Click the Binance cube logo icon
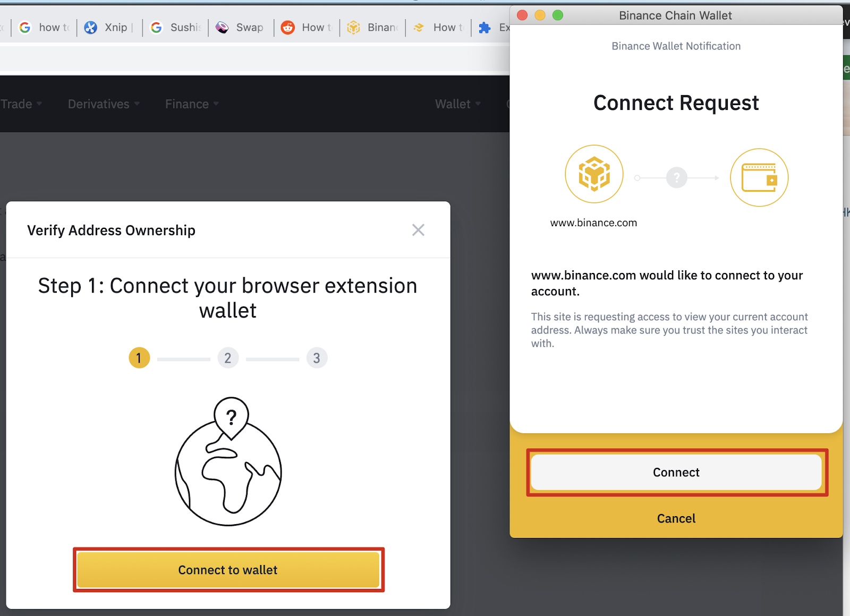 tap(594, 174)
